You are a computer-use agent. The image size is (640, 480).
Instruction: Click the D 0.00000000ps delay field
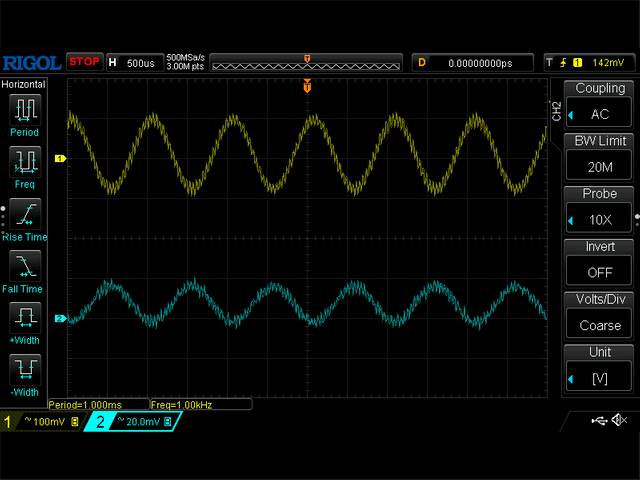coord(475,62)
